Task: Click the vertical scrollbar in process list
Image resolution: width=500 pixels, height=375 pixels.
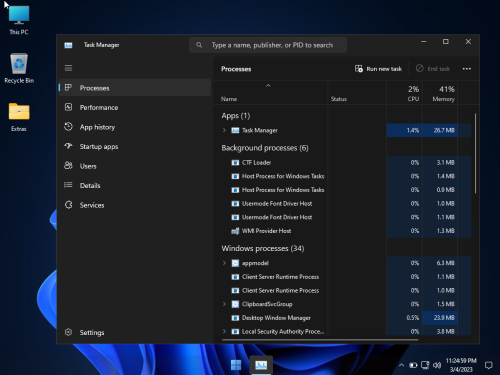Action: [475, 153]
